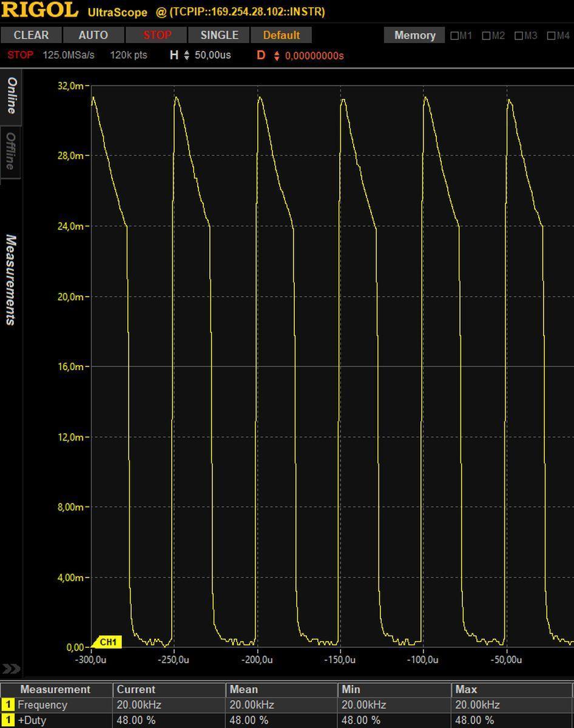Click the delay D icon
The height and width of the screenshot is (728, 574).
tap(261, 55)
